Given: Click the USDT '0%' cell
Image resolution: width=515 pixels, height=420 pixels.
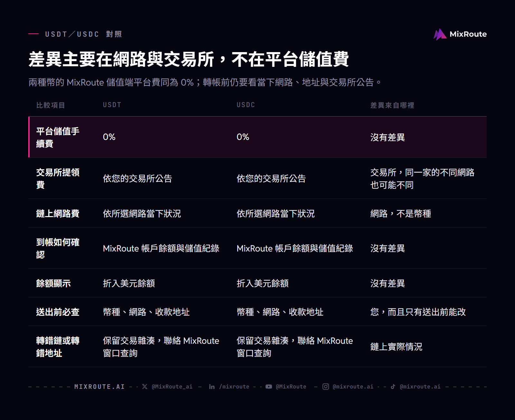Looking at the screenshot, I should 109,137.
